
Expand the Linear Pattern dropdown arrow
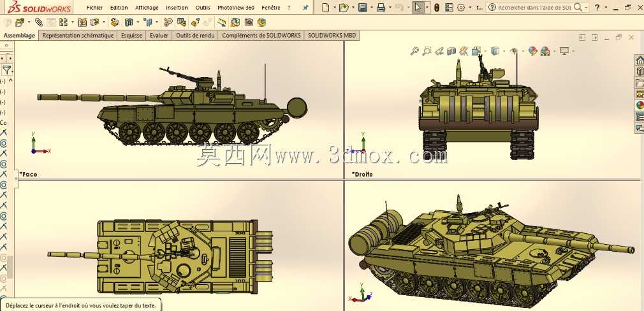[72, 22]
